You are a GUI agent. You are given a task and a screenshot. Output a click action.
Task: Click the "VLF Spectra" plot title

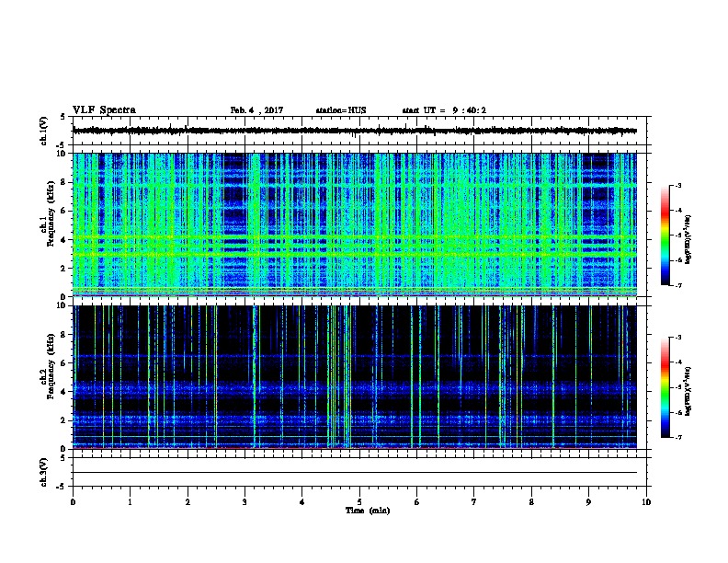pos(105,110)
